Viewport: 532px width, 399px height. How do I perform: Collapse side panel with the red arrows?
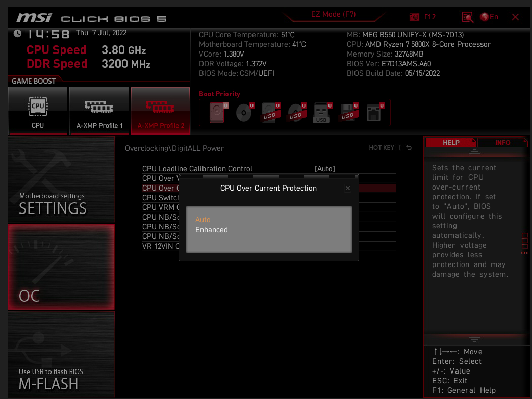point(524,253)
